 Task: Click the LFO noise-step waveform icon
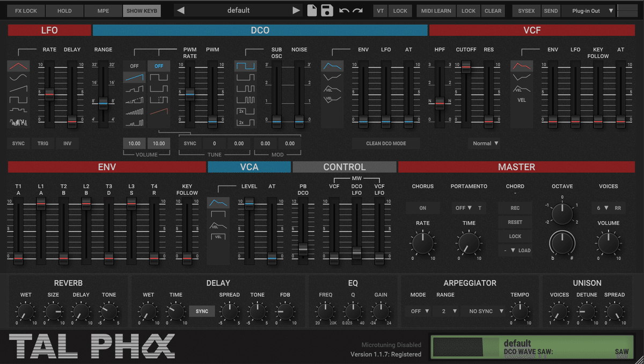point(18,111)
